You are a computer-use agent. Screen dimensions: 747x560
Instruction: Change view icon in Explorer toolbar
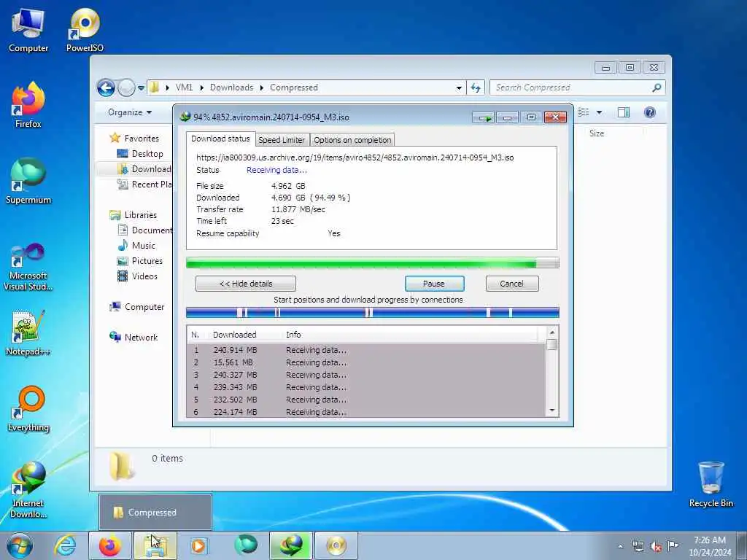[x=584, y=112]
